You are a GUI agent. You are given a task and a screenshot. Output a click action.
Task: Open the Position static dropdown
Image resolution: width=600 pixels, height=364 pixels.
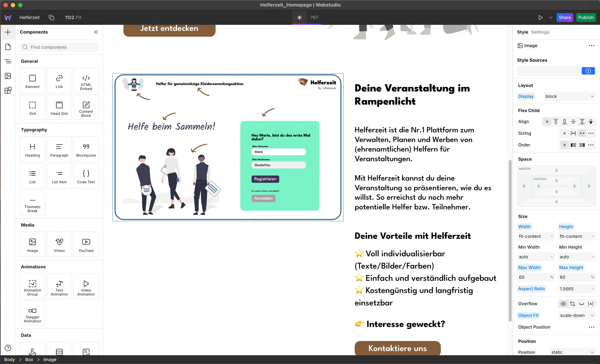[572, 352]
